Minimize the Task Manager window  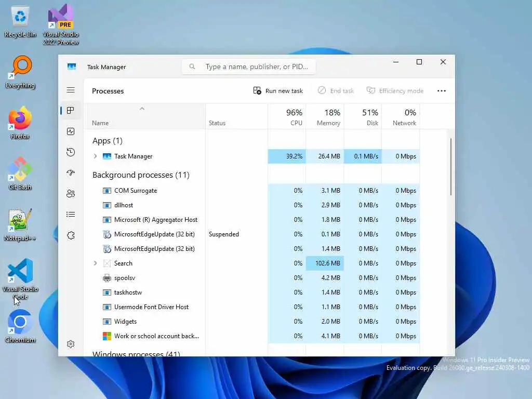pos(395,62)
